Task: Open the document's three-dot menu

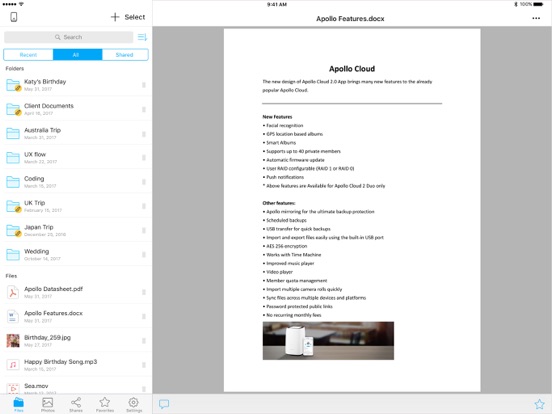Action: click(536, 18)
